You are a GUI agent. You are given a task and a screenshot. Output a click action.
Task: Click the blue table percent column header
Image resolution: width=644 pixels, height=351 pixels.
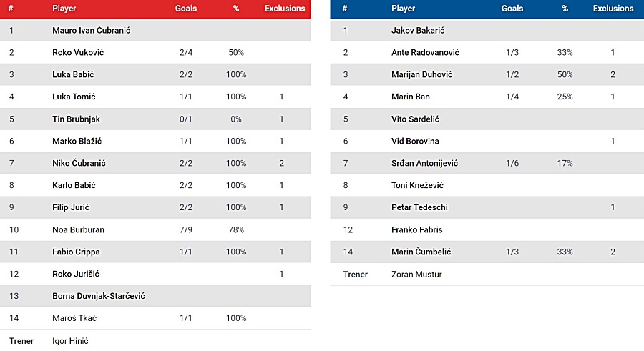(x=565, y=8)
